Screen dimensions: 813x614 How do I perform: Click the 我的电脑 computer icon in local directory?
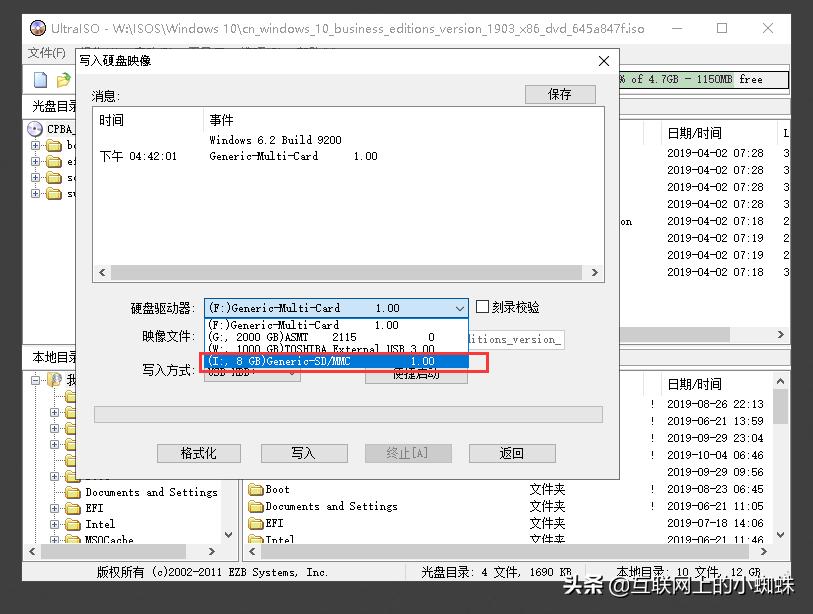click(55, 379)
